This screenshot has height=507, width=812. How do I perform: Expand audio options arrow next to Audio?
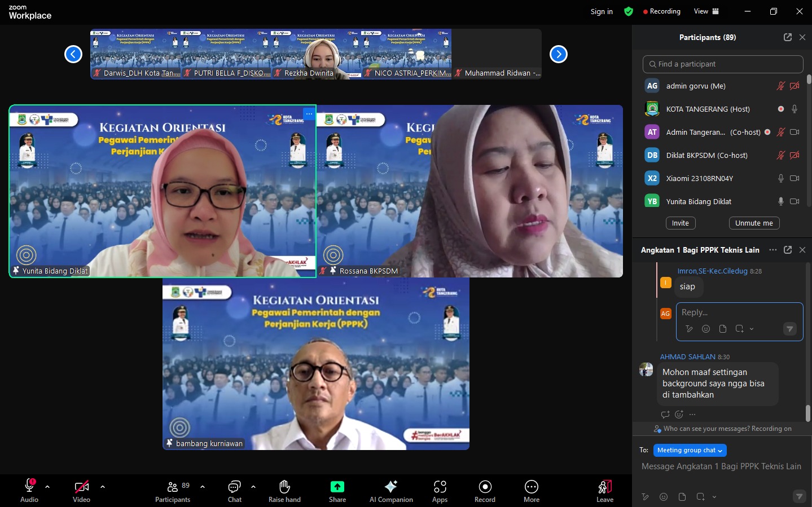pos(47,486)
